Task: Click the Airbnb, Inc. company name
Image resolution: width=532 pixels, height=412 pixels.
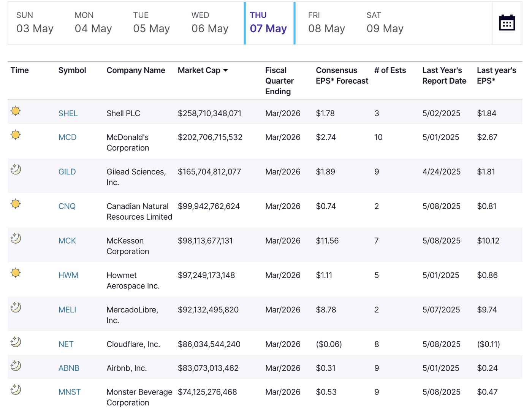Action: pyautogui.click(x=127, y=368)
